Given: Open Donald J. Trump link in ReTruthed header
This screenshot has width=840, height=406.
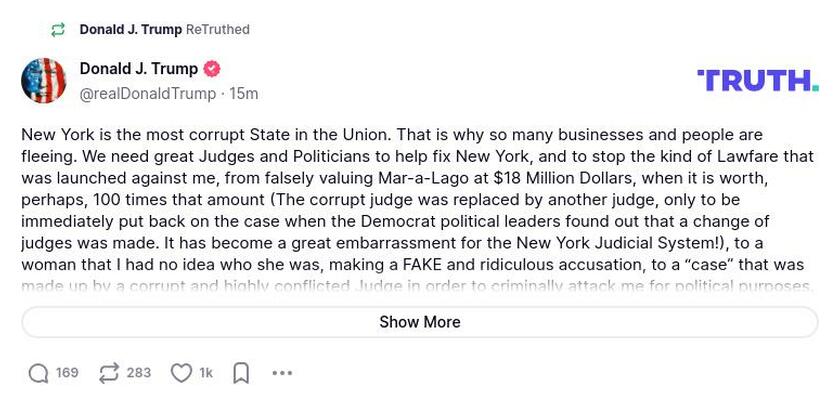Looking at the screenshot, I should 130,30.
